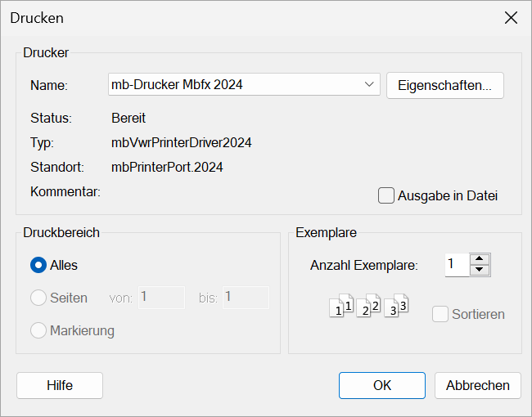Cancel with the Abbrechen button

pyautogui.click(x=478, y=385)
